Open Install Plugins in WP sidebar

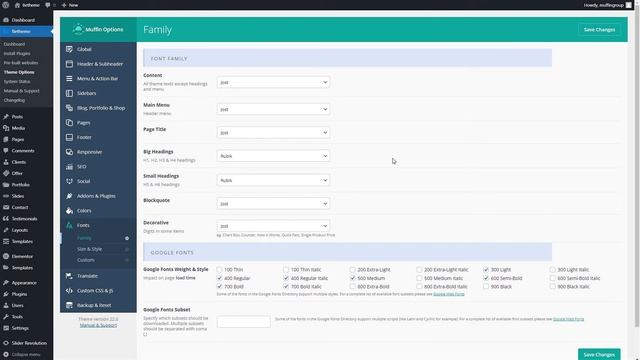pos(17,53)
